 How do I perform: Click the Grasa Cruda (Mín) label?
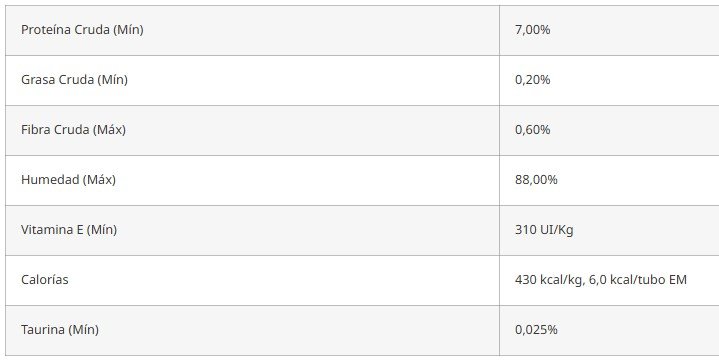74,80
